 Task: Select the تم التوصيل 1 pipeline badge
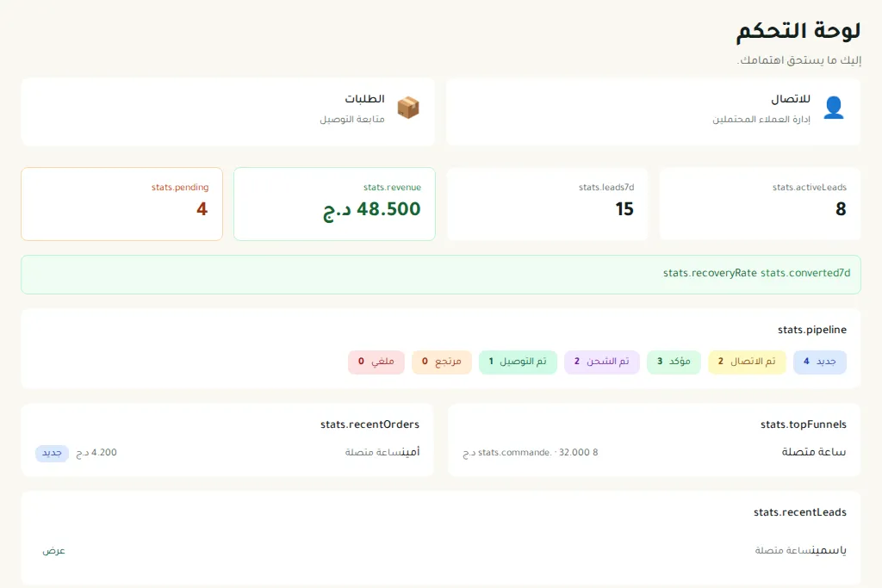(518, 362)
